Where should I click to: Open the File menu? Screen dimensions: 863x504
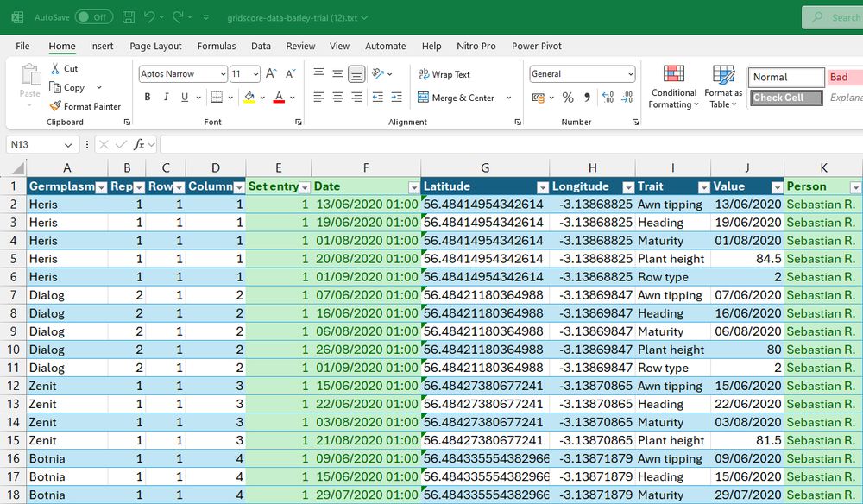click(22, 47)
